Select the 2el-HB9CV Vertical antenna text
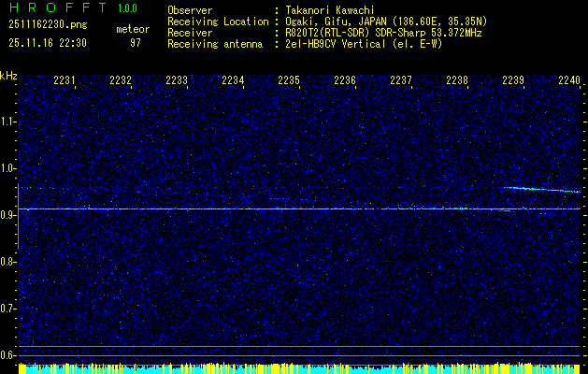Image resolution: width=588 pixels, height=374 pixels. pos(364,44)
